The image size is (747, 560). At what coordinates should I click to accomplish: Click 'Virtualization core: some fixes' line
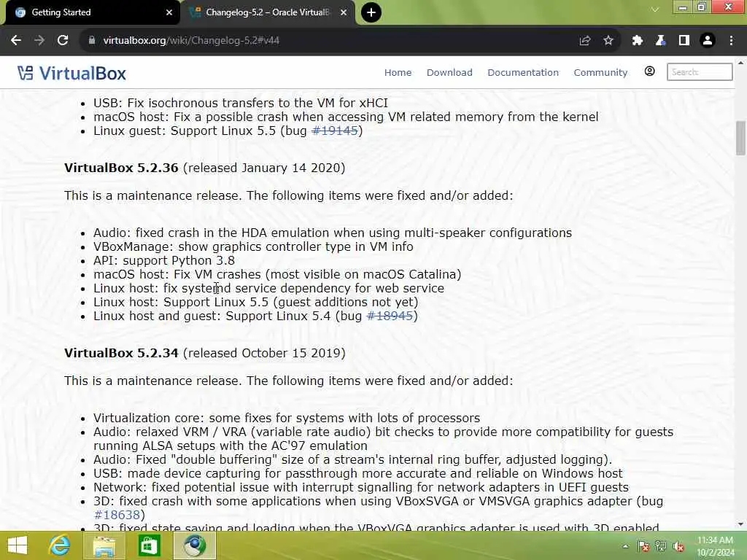click(x=286, y=418)
